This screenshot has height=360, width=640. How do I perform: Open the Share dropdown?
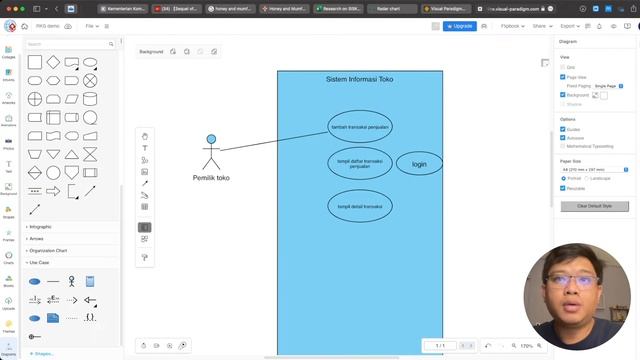point(542,26)
